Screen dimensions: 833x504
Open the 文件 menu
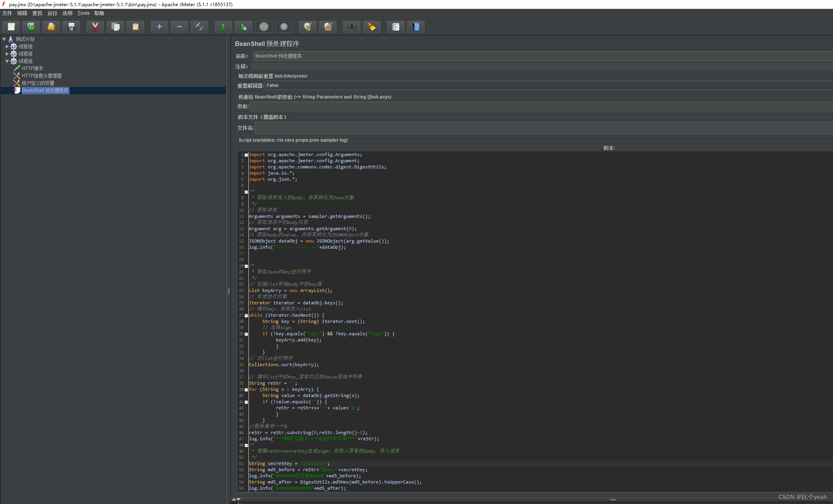pyautogui.click(x=7, y=13)
